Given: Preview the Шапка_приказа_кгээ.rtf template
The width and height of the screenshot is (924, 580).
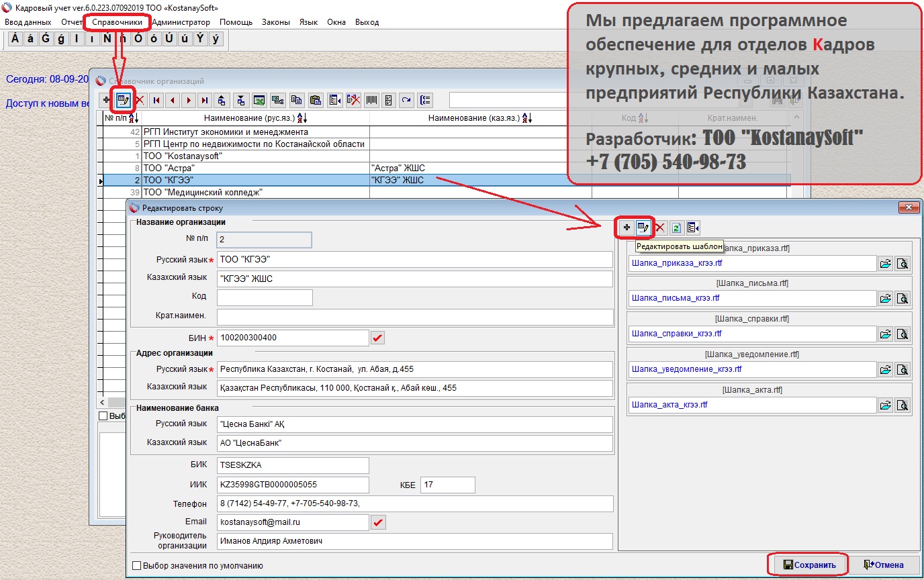Looking at the screenshot, I should click(x=902, y=263).
